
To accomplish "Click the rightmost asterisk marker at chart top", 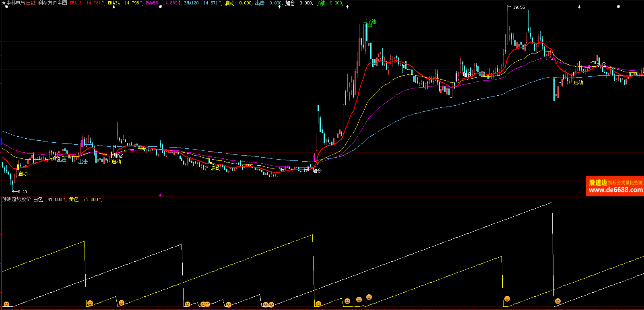I will click(618, 7).
